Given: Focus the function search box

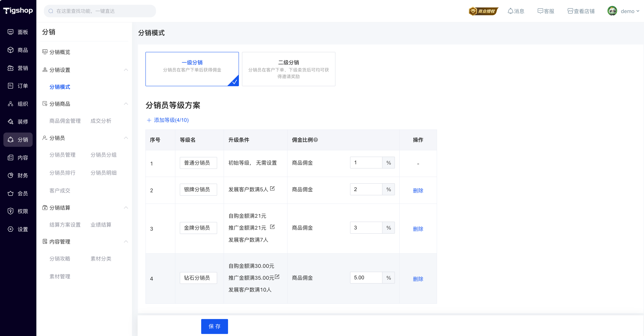Looking at the screenshot, I should pyautogui.click(x=100, y=11).
